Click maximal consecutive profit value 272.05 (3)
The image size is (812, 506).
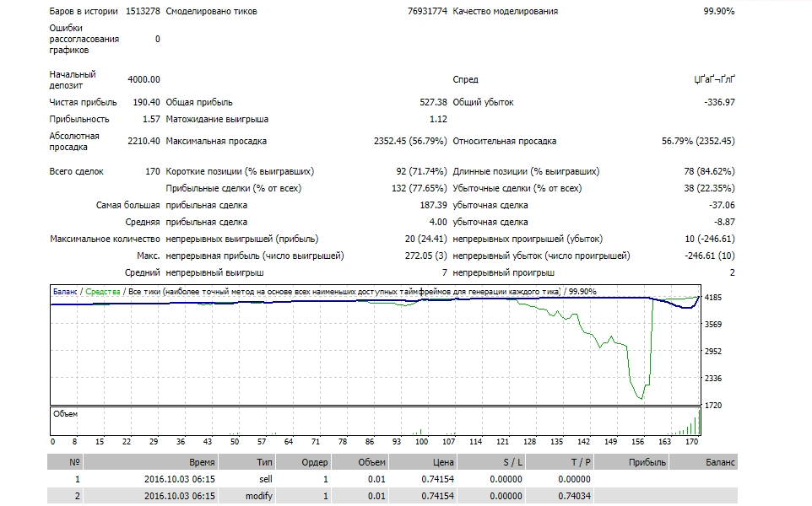pos(426,256)
